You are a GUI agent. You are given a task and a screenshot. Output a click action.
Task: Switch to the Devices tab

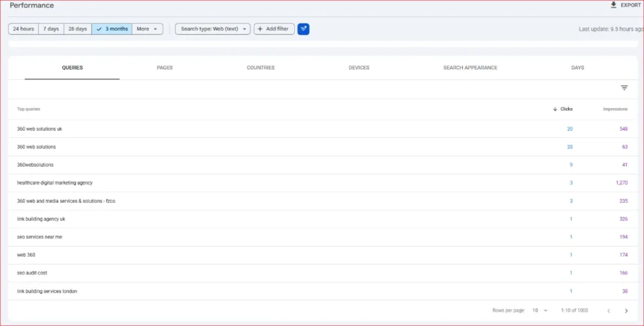359,68
